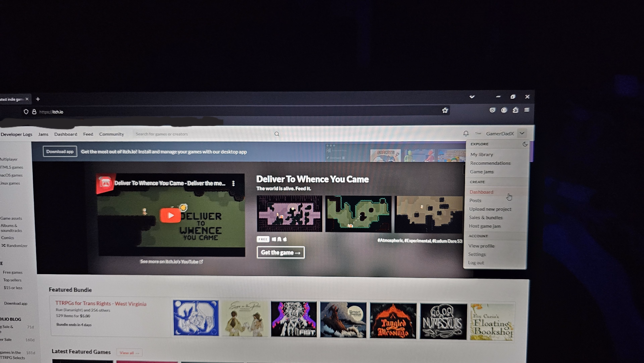This screenshot has height=363, width=644.
Task: Expand the GamerDadX account dropdown arrow
Action: pyautogui.click(x=522, y=133)
